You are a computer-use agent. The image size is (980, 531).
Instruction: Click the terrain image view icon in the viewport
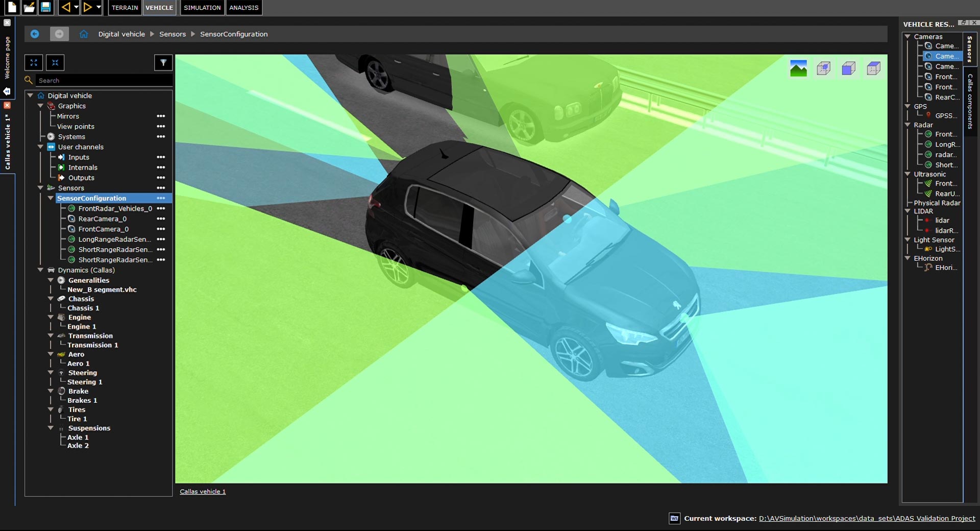[x=798, y=68]
